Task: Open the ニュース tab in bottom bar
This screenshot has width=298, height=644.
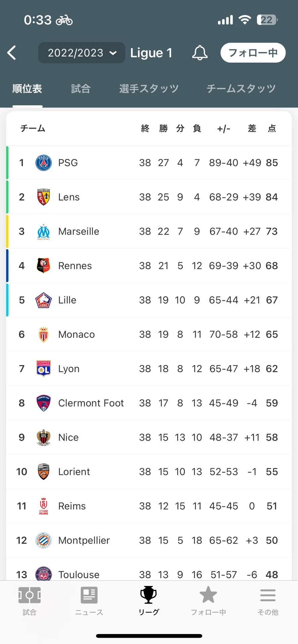Action: 89,601
